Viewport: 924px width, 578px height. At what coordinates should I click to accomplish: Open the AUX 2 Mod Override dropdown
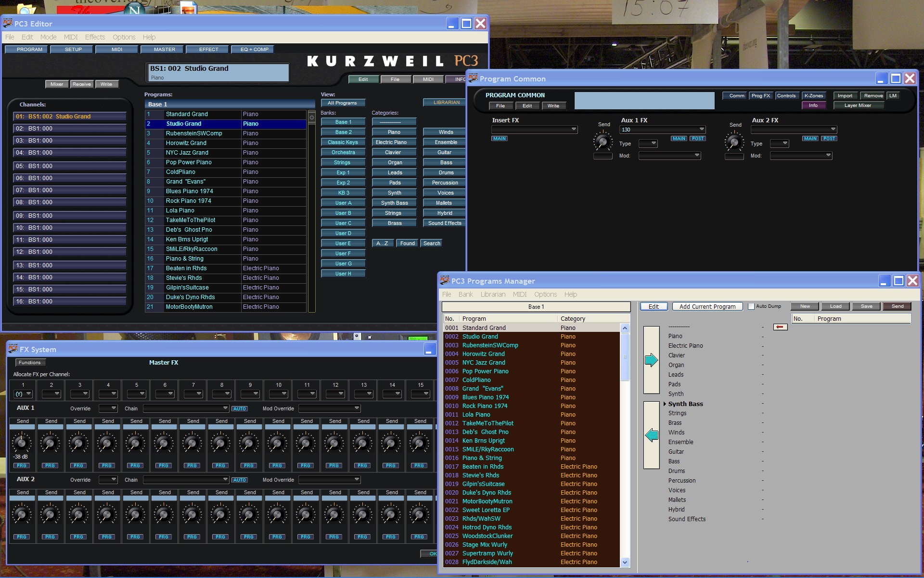(330, 480)
